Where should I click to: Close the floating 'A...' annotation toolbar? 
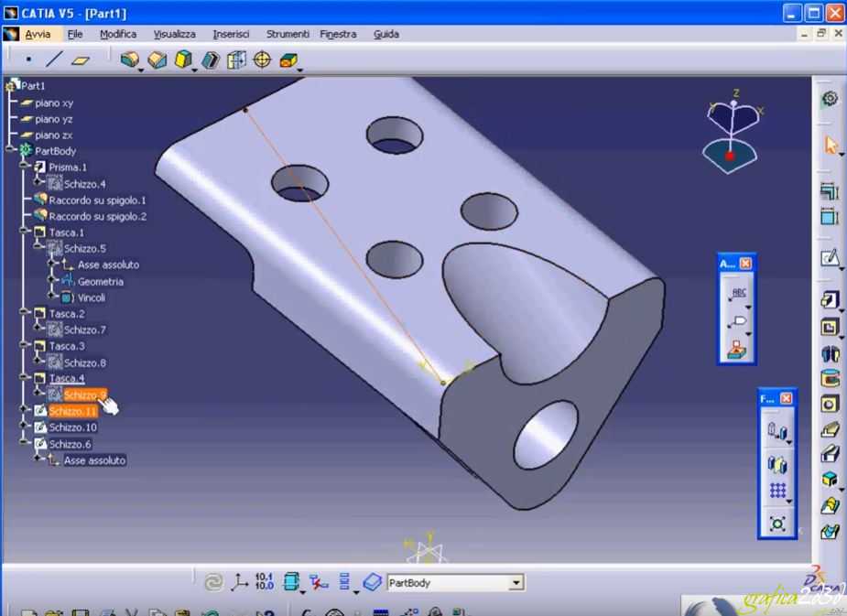[745, 264]
